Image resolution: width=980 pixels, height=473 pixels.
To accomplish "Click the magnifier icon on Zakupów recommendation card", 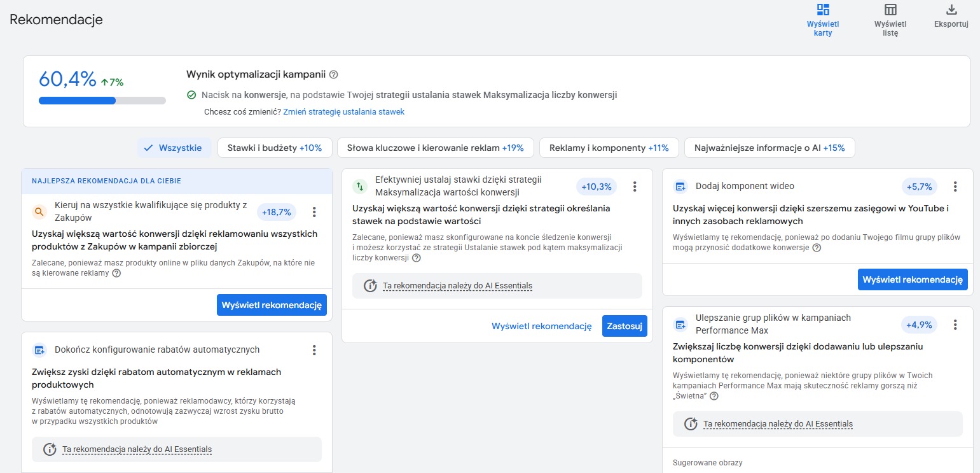I will 39,212.
